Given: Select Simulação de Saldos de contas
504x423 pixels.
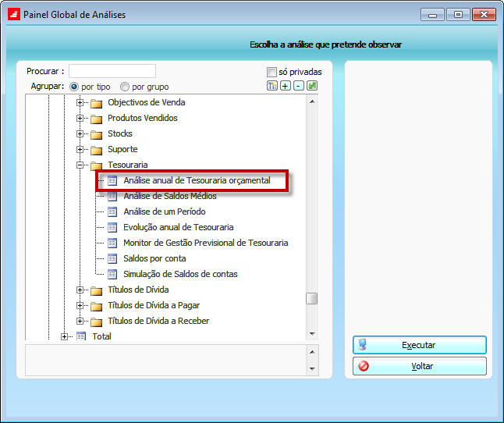Looking at the screenshot, I should coord(181,274).
